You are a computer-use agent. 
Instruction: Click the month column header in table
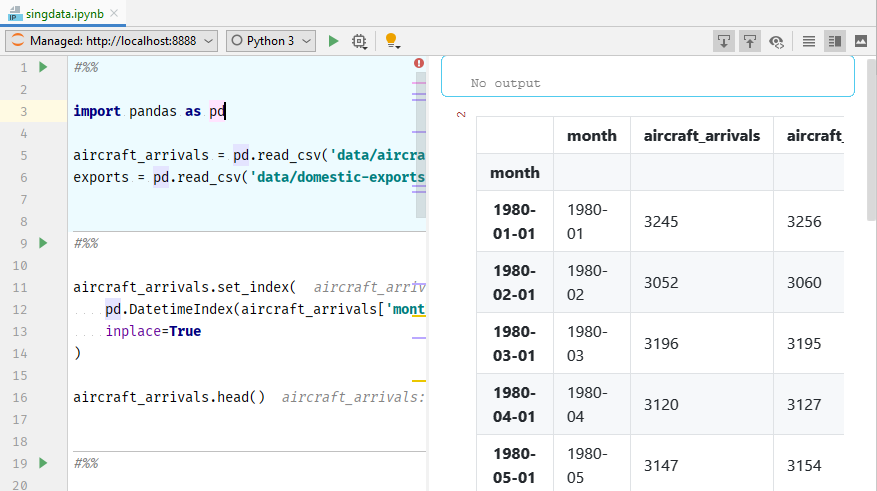(x=592, y=135)
